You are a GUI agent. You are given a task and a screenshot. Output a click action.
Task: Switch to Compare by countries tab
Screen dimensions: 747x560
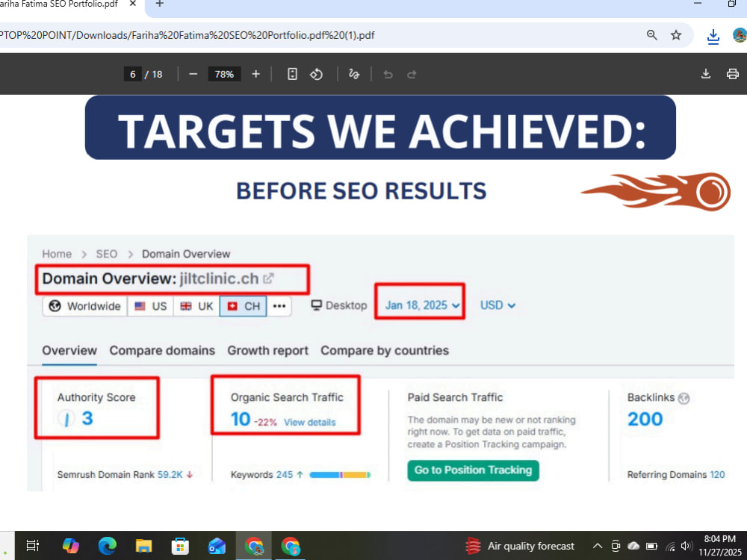(385, 350)
